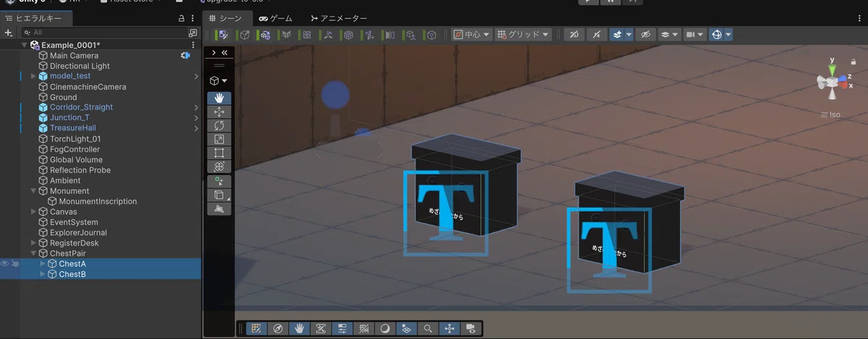Open the gizmos dropdown arrow

(x=728, y=34)
